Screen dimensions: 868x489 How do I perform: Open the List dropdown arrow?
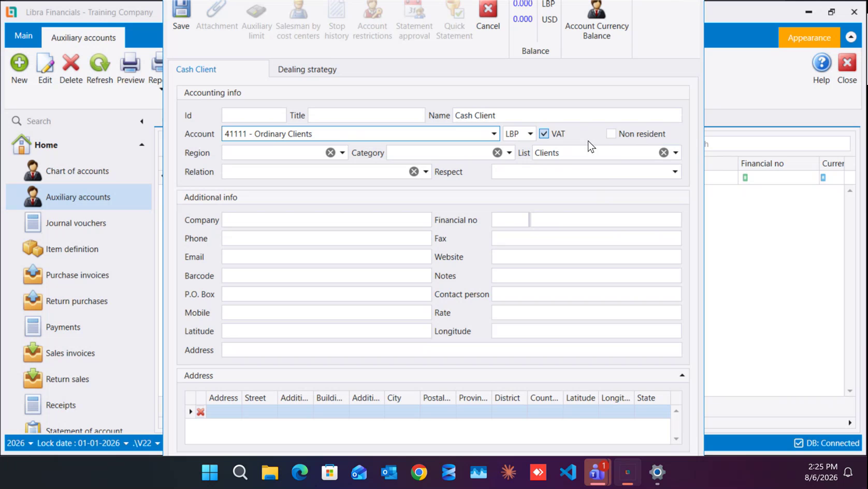click(675, 153)
